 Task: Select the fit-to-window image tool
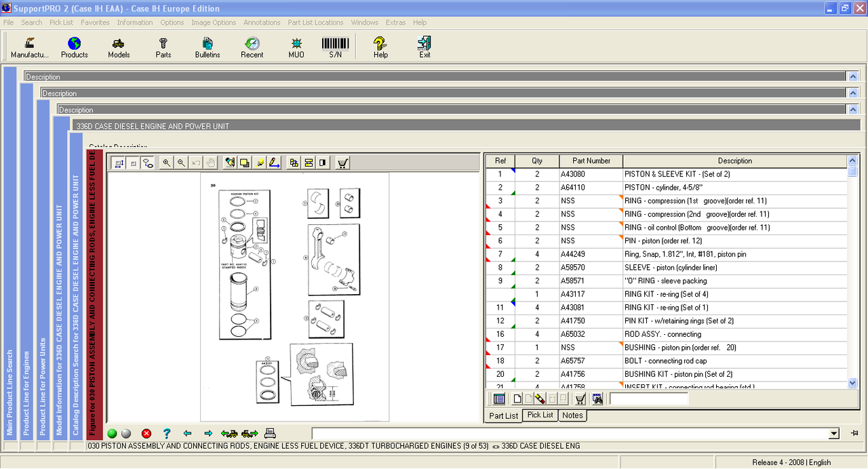click(118, 163)
